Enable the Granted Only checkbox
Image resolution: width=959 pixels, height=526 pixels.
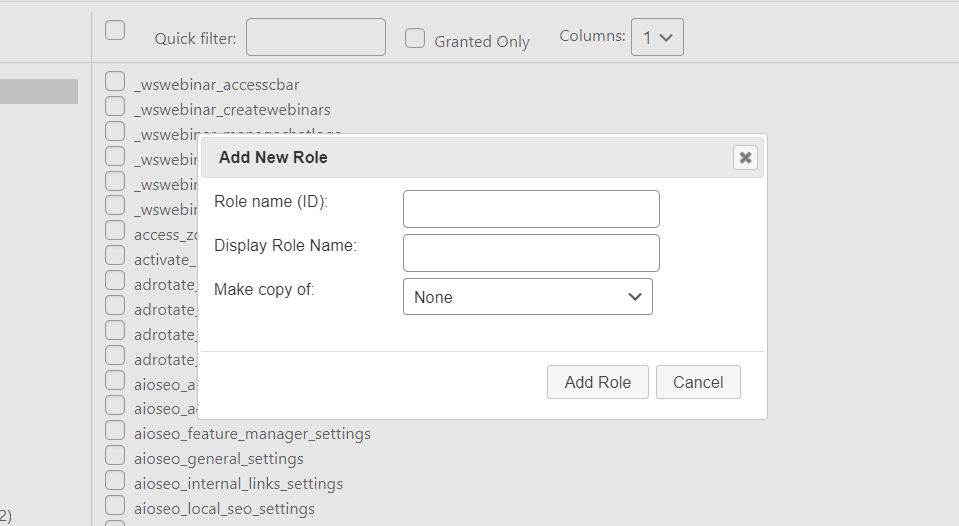[x=415, y=39]
